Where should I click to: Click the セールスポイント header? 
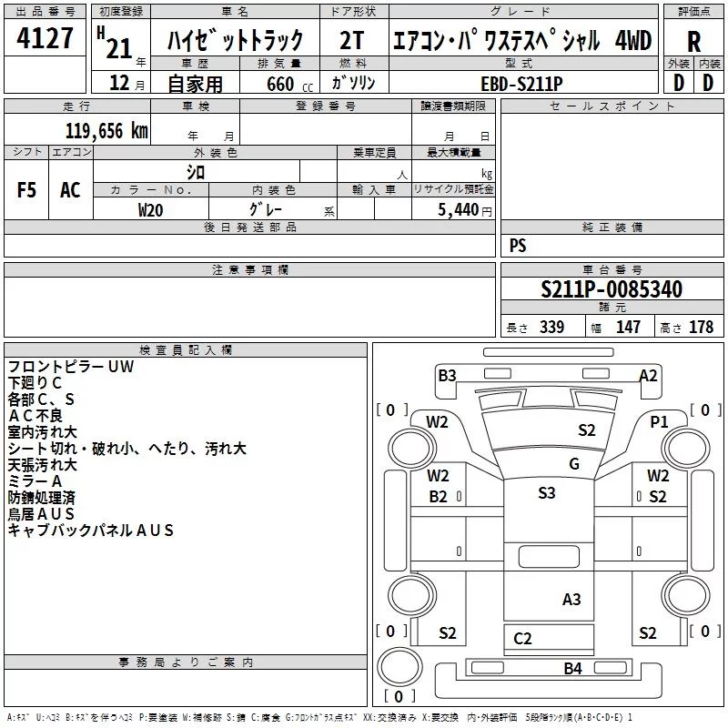click(612, 106)
